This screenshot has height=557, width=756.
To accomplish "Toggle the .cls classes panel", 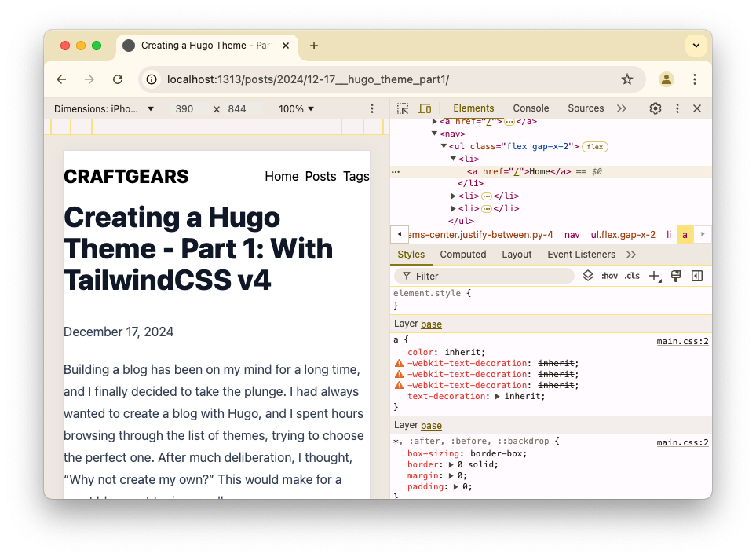I will pos(632,276).
